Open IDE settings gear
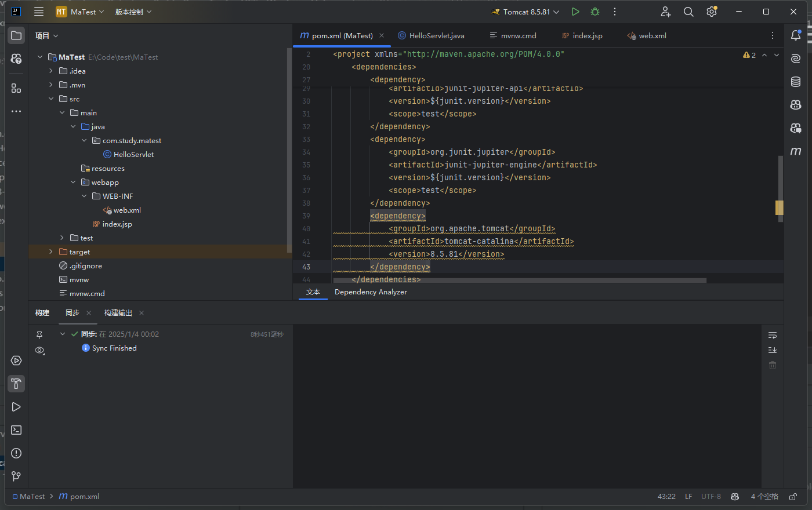 [712, 12]
